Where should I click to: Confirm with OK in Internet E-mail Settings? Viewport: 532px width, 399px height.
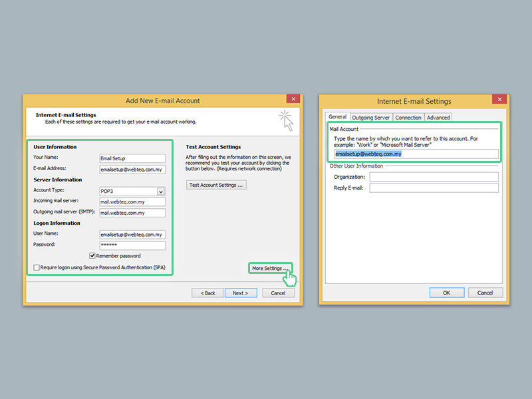(x=446, y=293)
